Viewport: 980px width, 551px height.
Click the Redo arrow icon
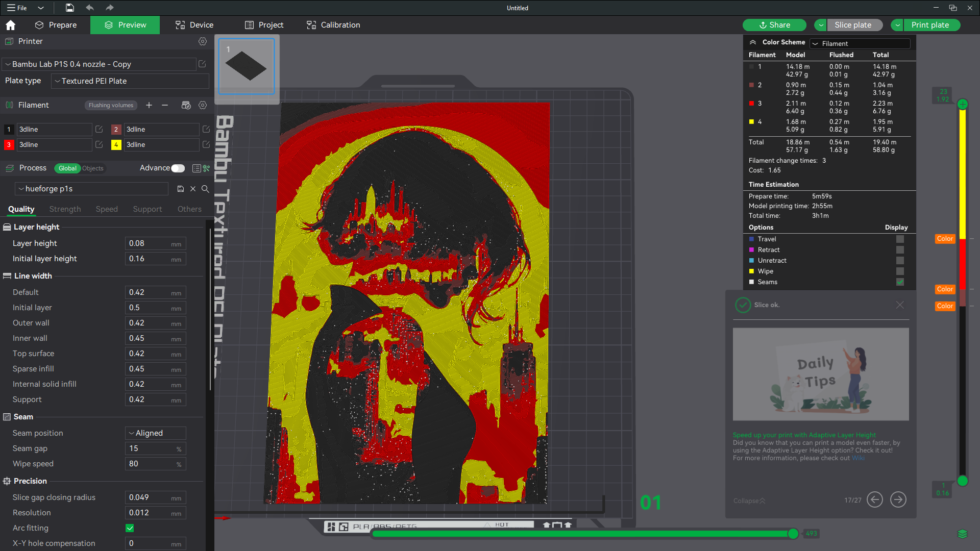[109, 8]
